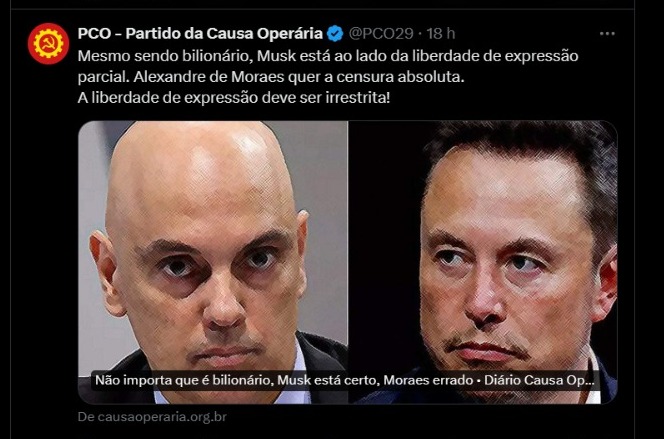This screenshot has height=439, width=664.
Task: Click "Musk está certo, Moraes errado" caption segment
Action: click(375, 380)
